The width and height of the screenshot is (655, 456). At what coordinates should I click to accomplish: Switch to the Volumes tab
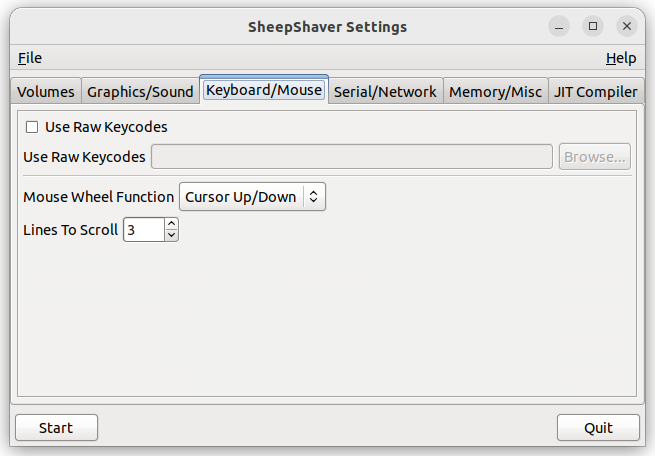tap(46, 91)
